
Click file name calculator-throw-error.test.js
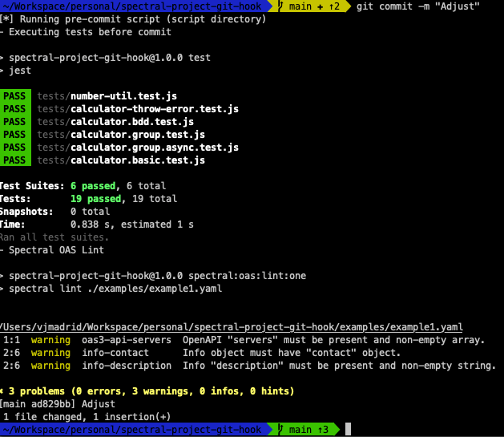pyautogui.click(x=155, y=109)
